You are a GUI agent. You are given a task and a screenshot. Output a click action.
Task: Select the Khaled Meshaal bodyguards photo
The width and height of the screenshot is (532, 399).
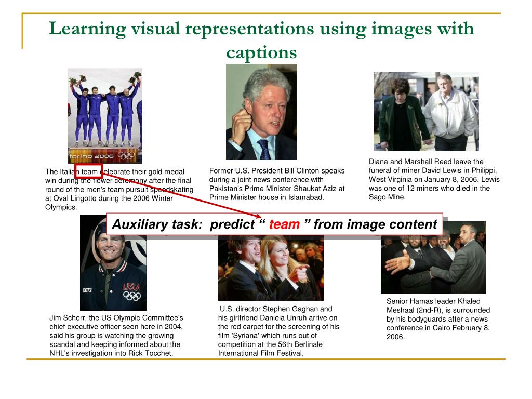click(x=433, y=258)
